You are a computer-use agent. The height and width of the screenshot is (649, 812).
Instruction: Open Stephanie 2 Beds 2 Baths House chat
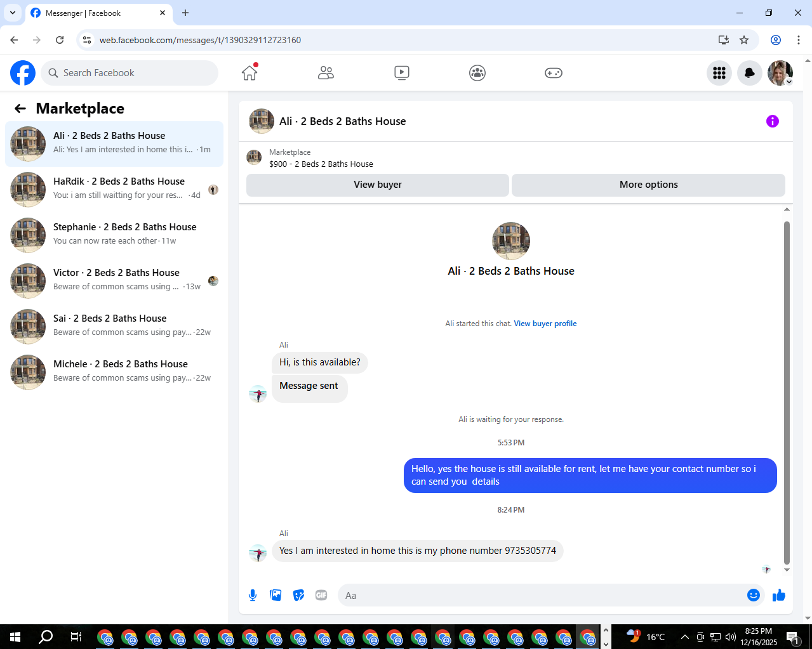[114, 235]
